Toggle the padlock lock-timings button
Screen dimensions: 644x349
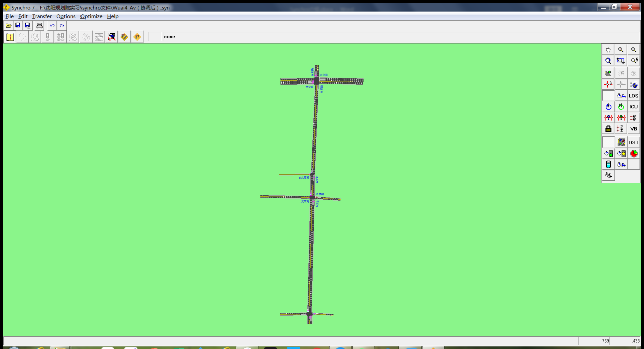pos(608,129)
